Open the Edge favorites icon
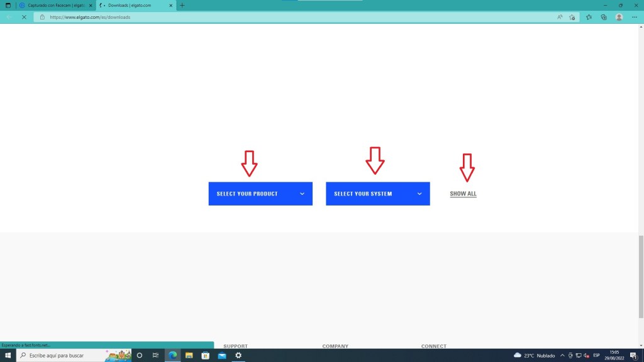The height and width of the screenshot is (362, 644). 589,17
